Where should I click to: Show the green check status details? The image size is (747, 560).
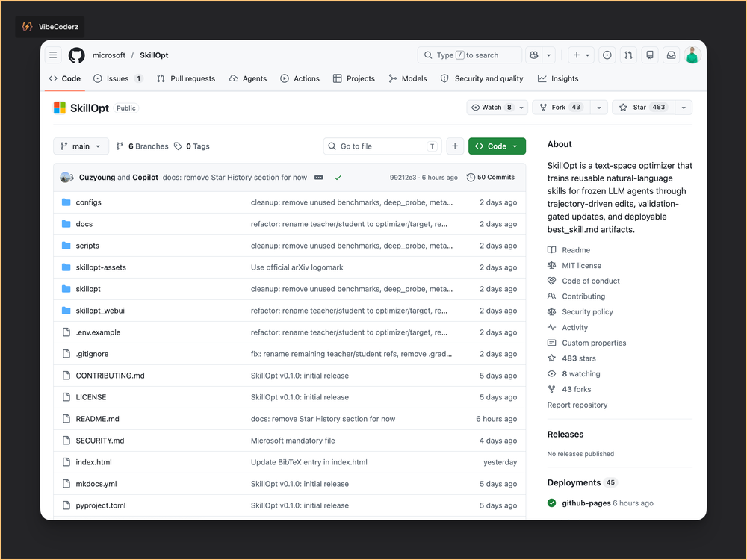click(338, 178)
